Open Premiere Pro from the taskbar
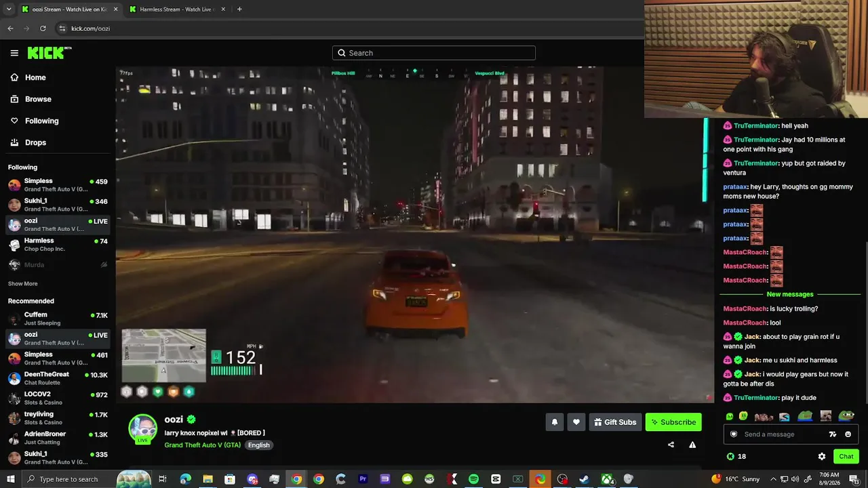 [363, 479]
